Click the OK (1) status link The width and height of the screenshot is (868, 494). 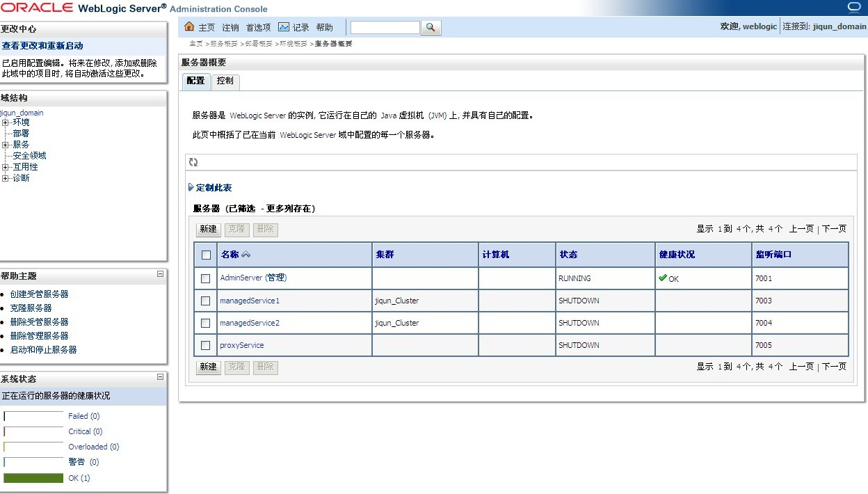pos(79,478)
